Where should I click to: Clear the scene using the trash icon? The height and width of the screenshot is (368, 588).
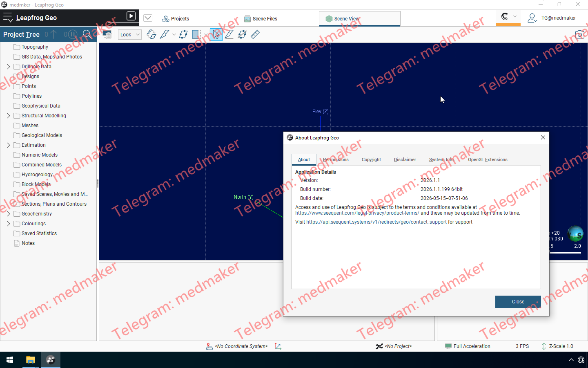(x=107, y=35)
